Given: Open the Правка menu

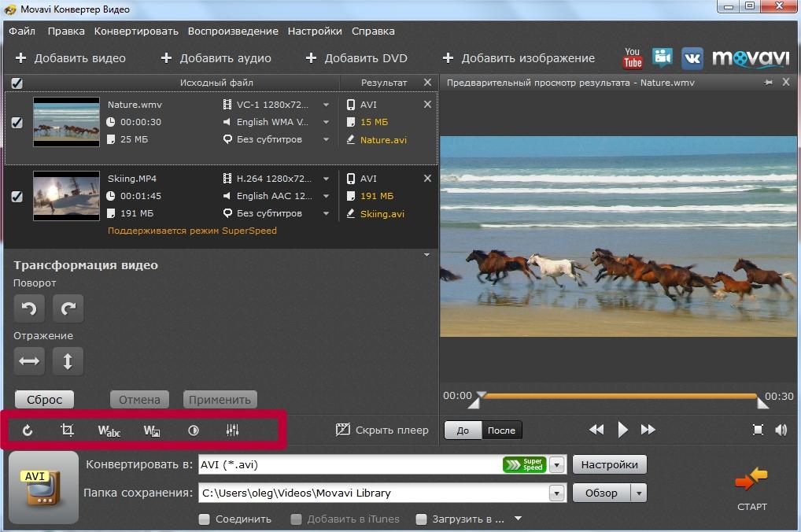Looking at the screenshot, I should click(x=66, y=31).
